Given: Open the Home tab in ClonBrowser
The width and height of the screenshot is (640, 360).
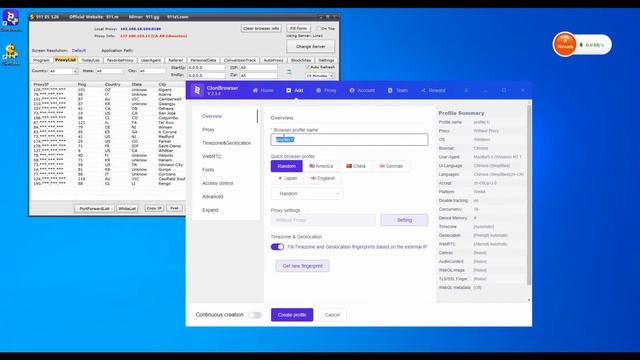Looking at the screenshot, I should [x=263, y=90].
